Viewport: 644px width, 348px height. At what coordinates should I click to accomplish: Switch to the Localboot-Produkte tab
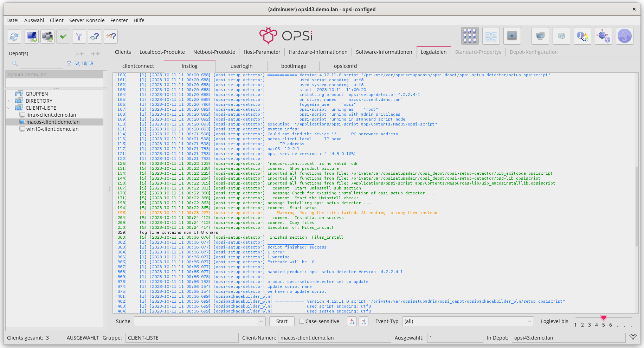coord(162,52)
